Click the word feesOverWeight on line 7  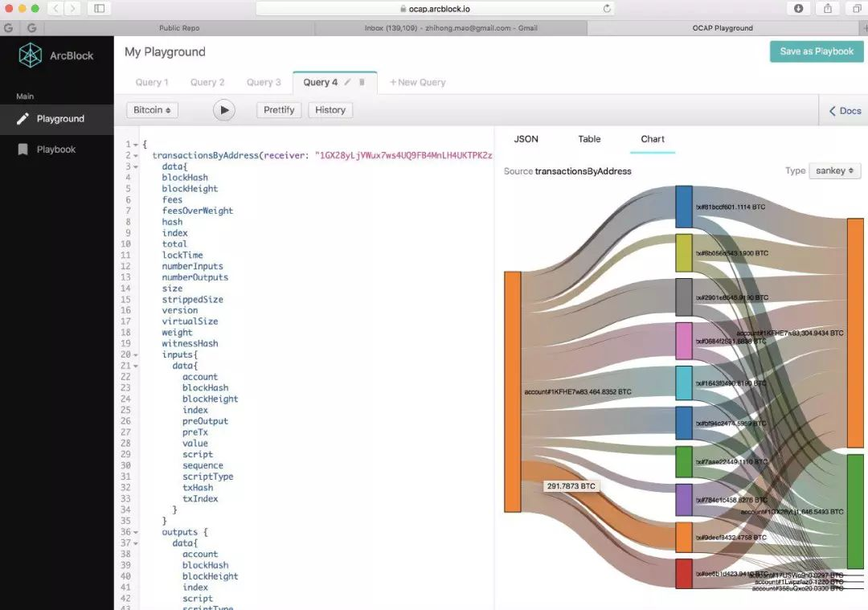(198, 211)
